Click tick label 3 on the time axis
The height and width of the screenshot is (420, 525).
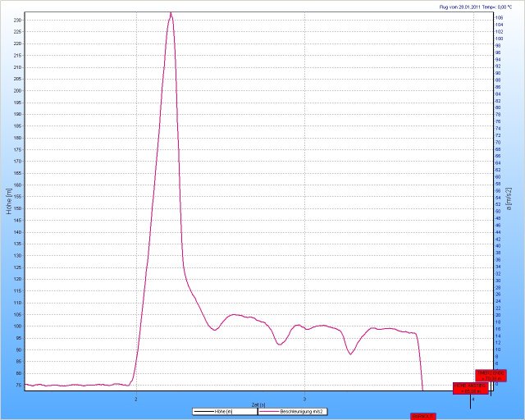pyautogui.click(x=305, y=399)
